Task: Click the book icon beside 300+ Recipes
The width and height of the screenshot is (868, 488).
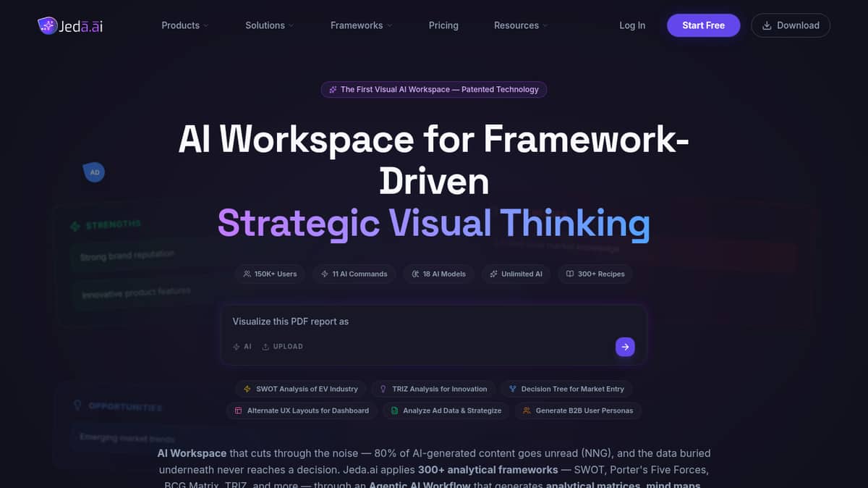Action: click(x=570, y=274)
